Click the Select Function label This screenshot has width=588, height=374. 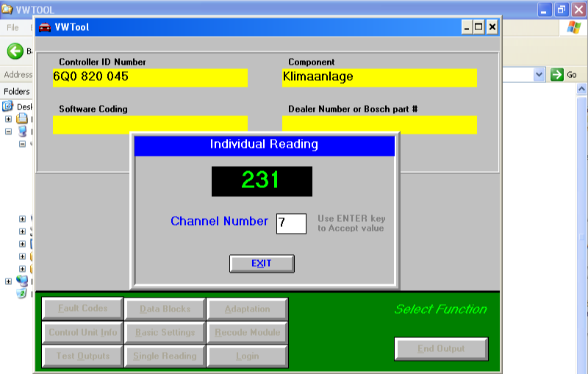click(440, 309)
